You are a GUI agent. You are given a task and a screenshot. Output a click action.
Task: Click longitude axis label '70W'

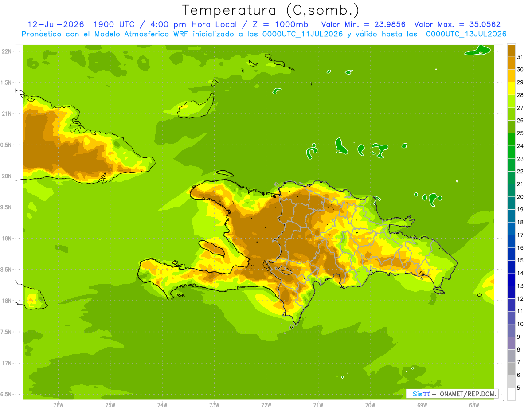pos(370,405)
